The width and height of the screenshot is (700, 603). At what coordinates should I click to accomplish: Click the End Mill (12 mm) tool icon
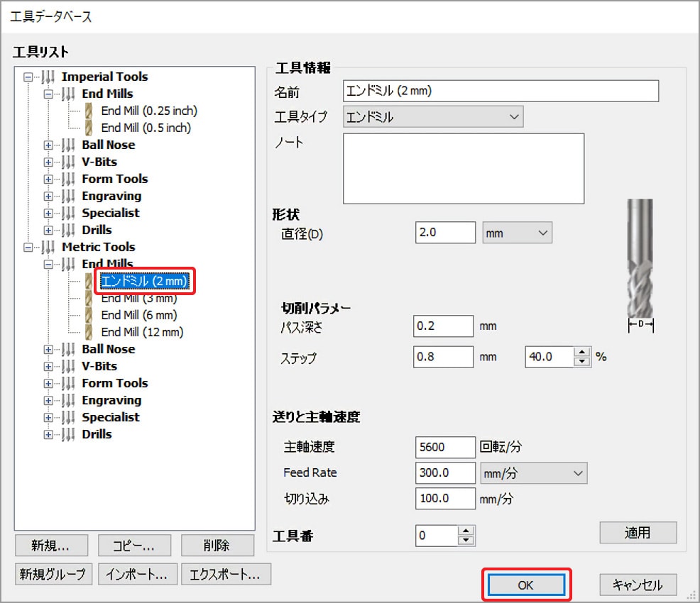tap(89, 332)
